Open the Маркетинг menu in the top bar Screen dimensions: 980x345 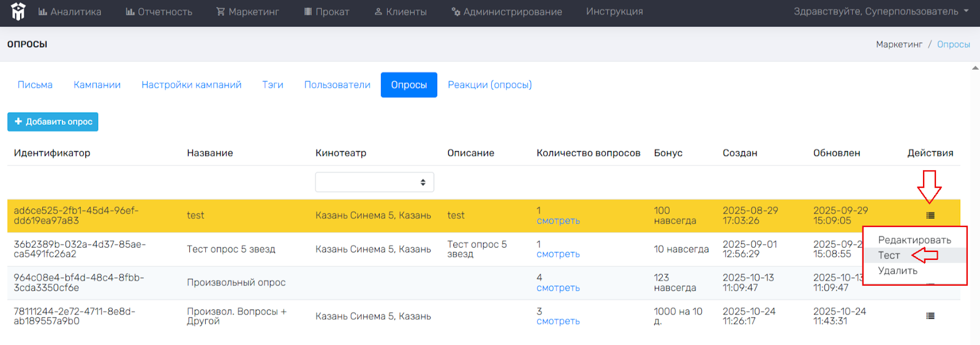(247, 12)
